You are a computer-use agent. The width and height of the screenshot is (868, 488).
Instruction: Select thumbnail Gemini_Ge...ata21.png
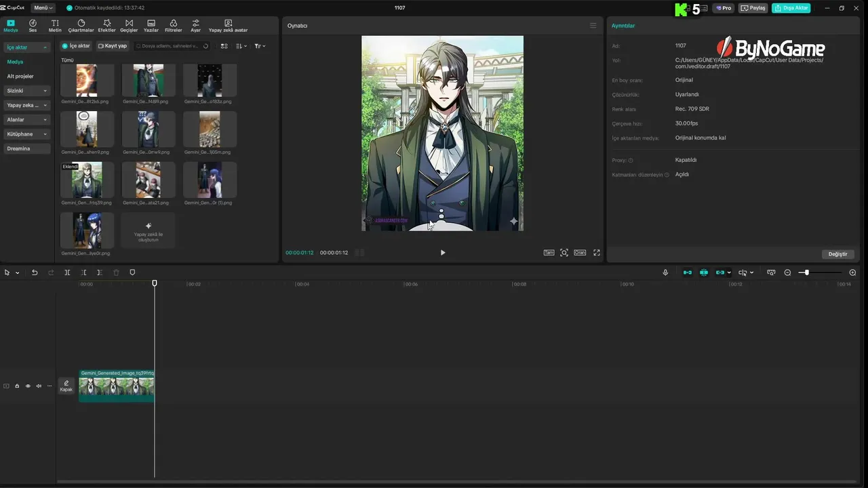pyautogui.click(x=148, y=180)
